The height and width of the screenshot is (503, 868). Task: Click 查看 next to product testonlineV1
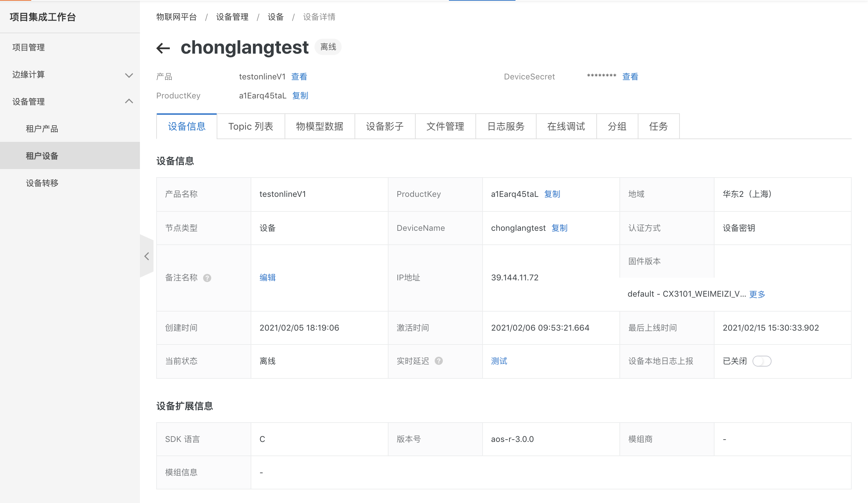pos(299,76)
